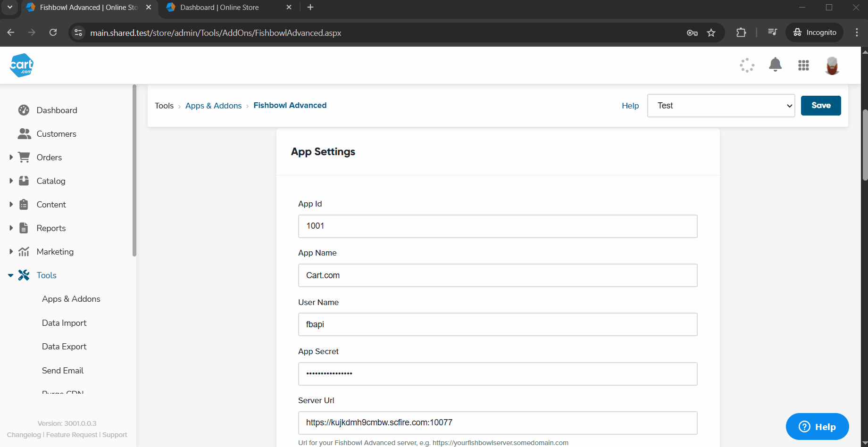Go back in browser history
The height and width of the screenshot is (447, 868).
11,33
